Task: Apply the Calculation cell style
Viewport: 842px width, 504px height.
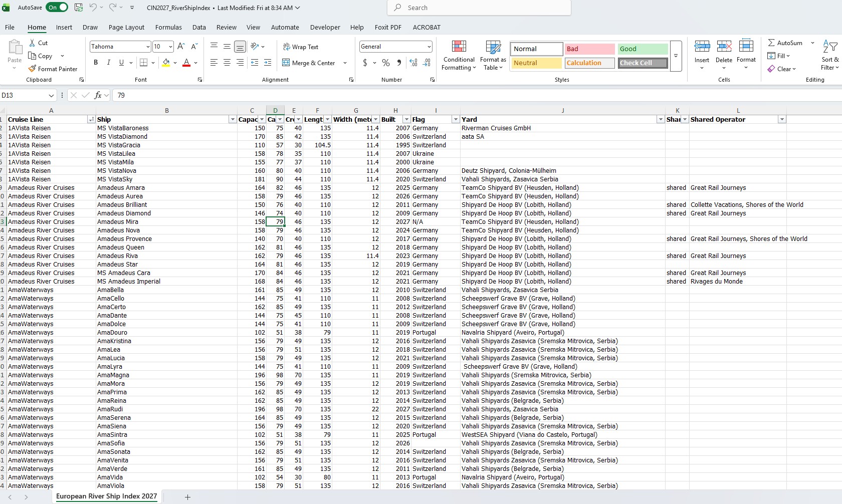Action: pyautogui.click(x=590, y=63)
